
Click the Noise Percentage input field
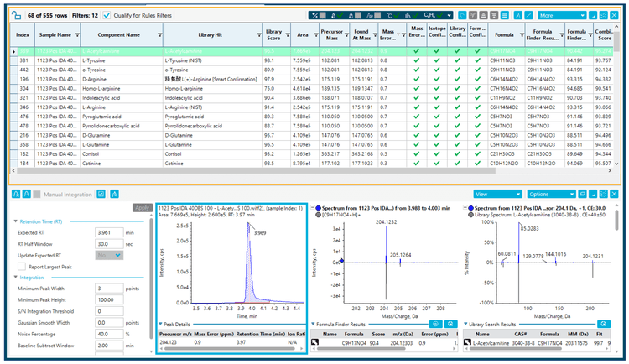109,334
